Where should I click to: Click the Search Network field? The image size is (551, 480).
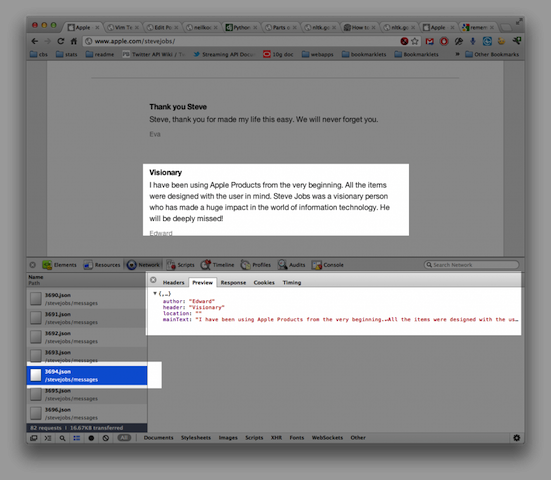(472, 265)
